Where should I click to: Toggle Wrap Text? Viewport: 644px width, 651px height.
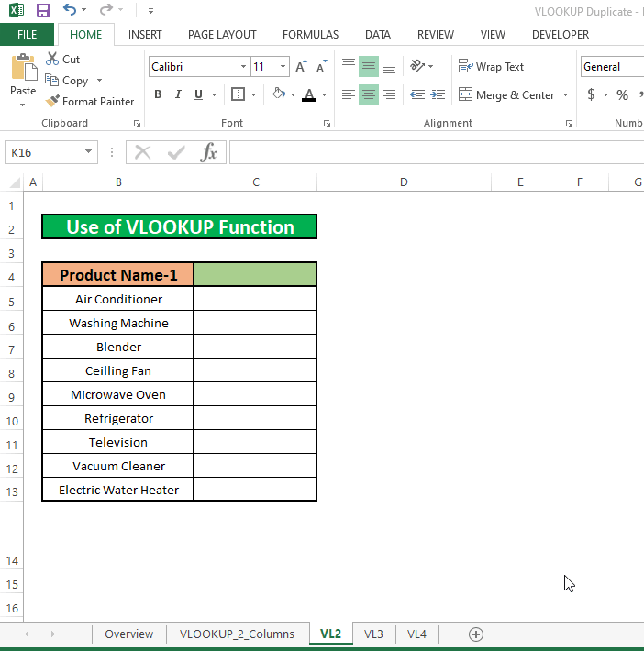[491, 66]
